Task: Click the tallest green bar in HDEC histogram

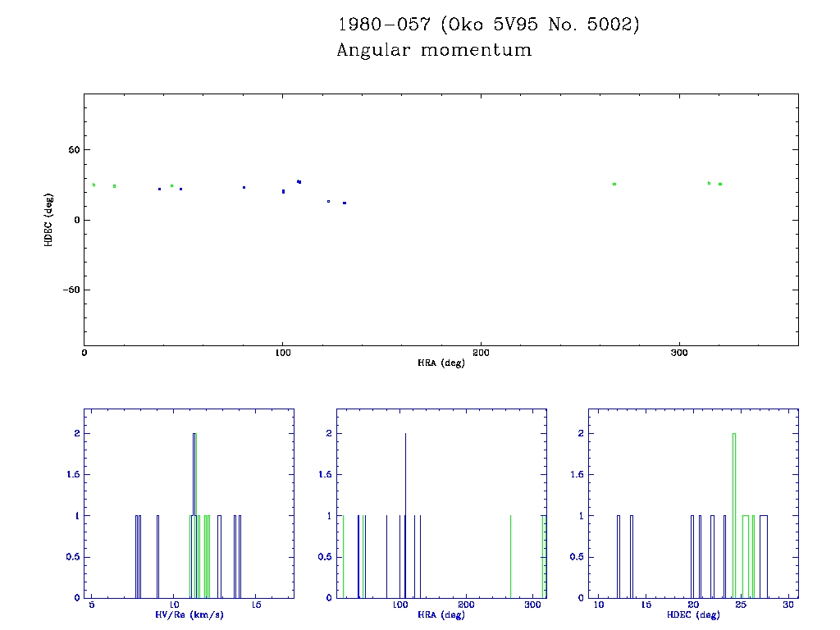Action: [734, 517]
